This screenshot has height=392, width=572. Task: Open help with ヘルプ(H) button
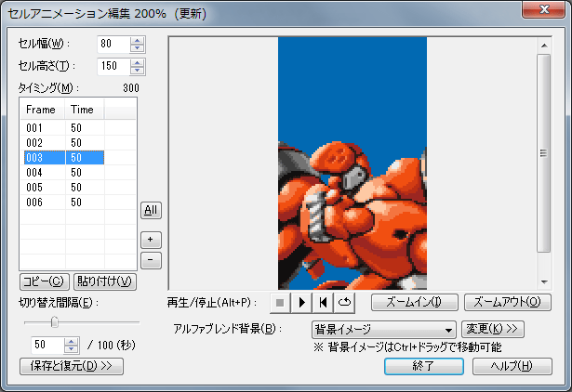(x=512, y=366)
